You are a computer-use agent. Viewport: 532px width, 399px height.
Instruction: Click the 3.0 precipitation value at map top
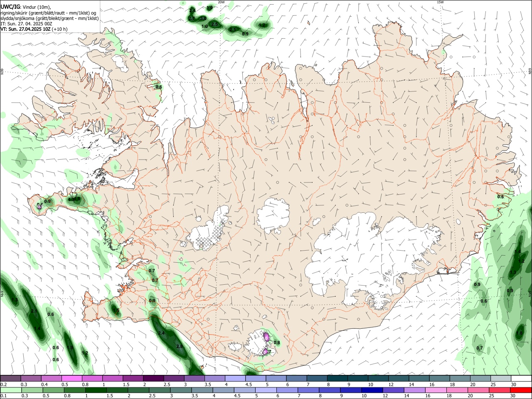pos(203,18)
